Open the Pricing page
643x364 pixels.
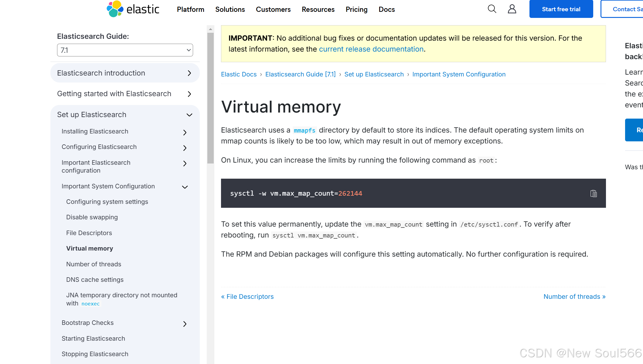356,9
